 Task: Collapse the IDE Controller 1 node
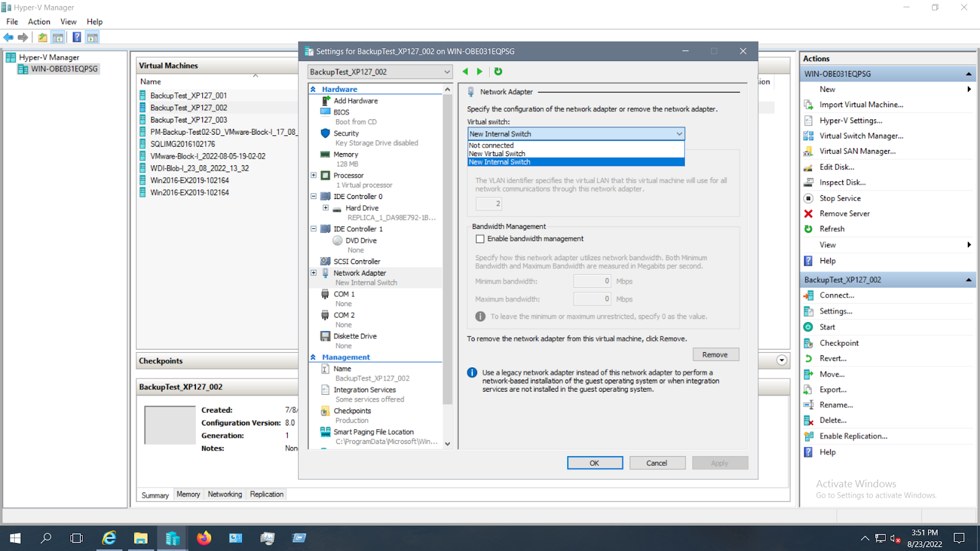coord(314,229)
